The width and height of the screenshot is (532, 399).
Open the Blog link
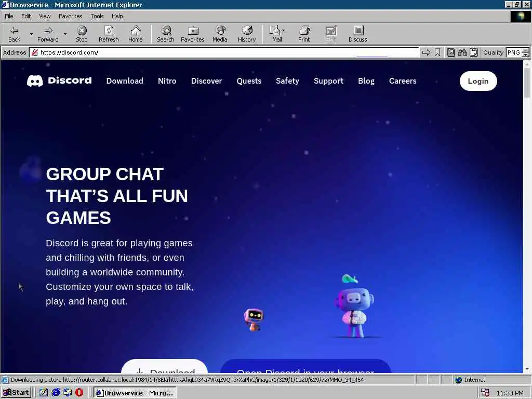pos(366,81)
